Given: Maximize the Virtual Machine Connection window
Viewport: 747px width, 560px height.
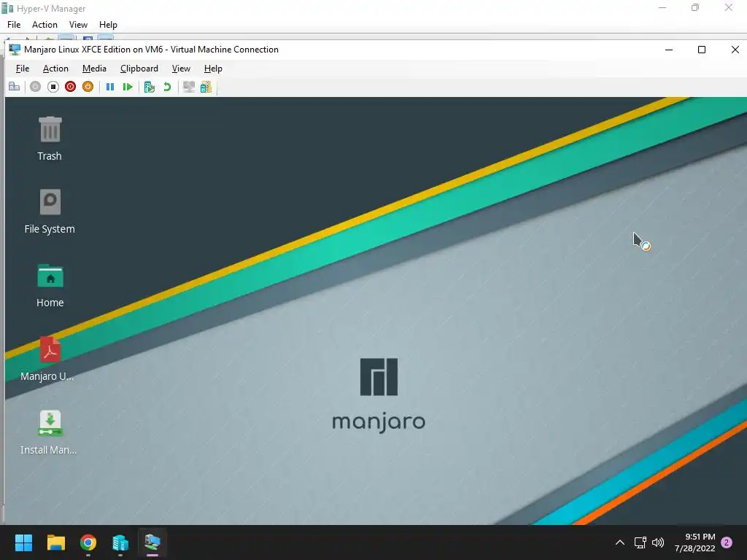Looking at the screenshot, I should [702, 50].
